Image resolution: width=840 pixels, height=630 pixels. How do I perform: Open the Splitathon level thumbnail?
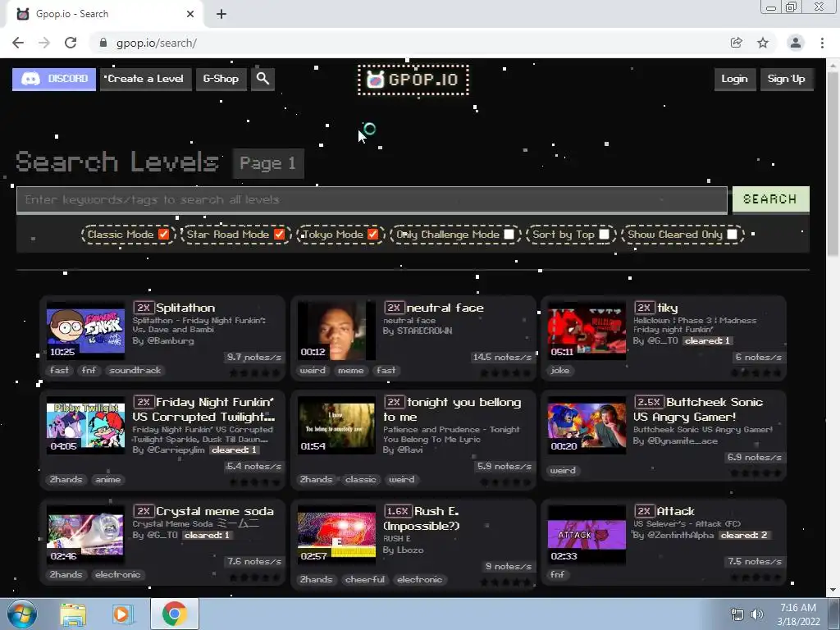click(x=85, y=331)
